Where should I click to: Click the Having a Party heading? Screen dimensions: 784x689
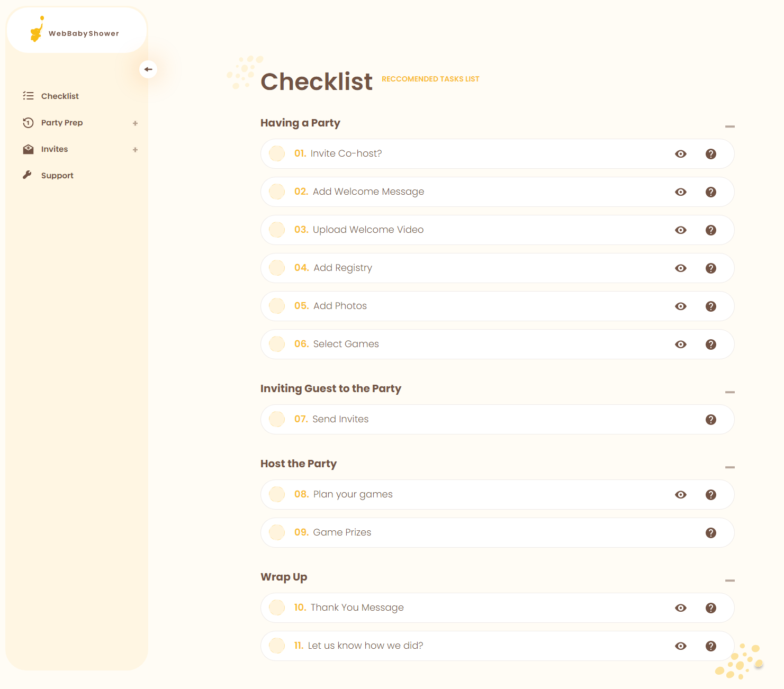[300, 123]
